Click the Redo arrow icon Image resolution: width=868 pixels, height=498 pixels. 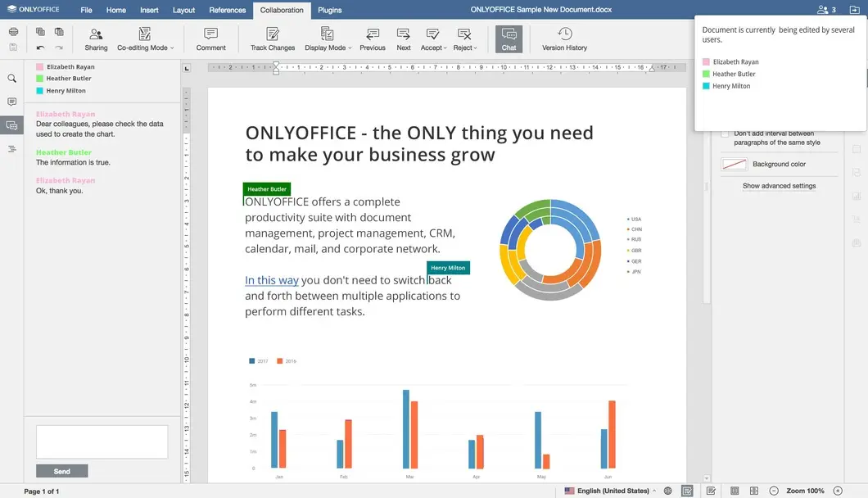click(59, 48)
